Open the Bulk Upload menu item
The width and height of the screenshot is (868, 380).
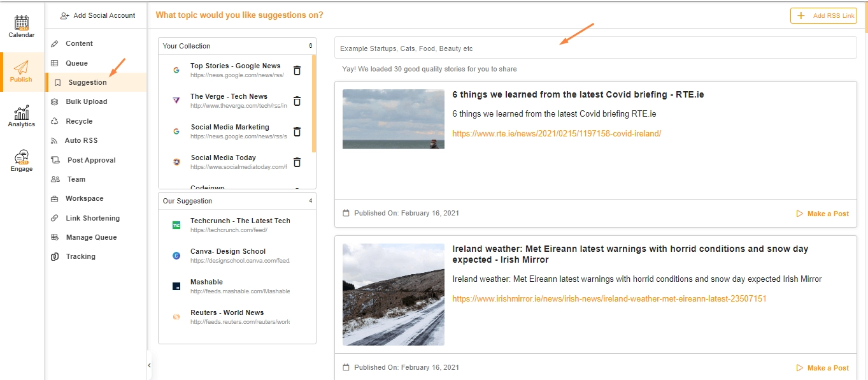tap(86, 101)
